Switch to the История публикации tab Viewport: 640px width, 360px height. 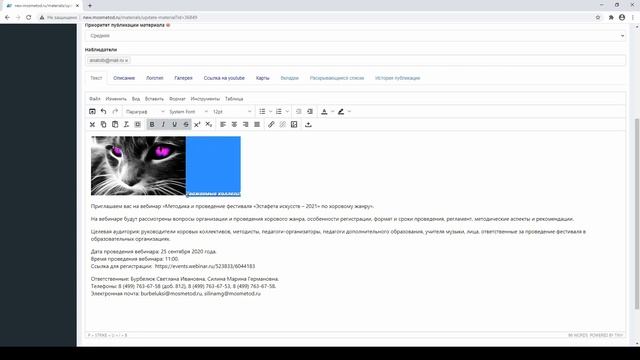[x=398, y=78]
